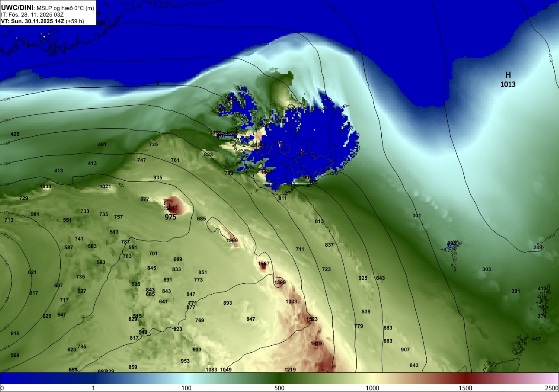Click the height value 689
559x392 pixels.
178,259
